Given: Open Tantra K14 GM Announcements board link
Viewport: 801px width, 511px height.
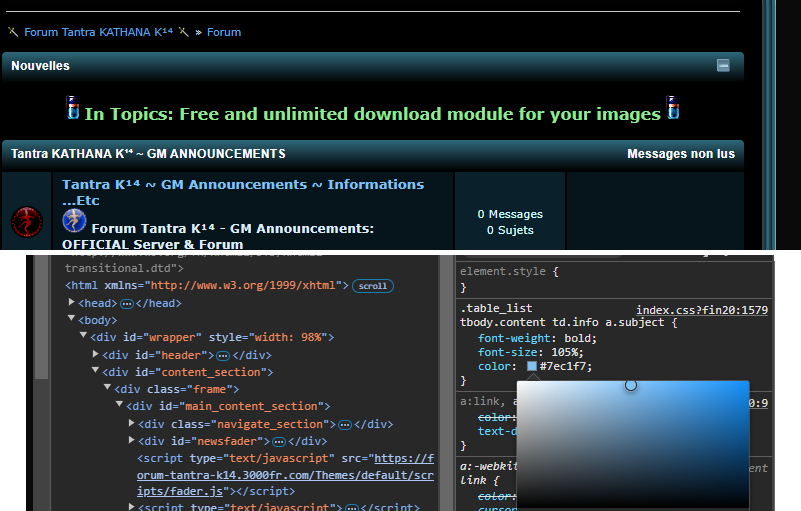Looking at the screenshot, I should 243,192.
